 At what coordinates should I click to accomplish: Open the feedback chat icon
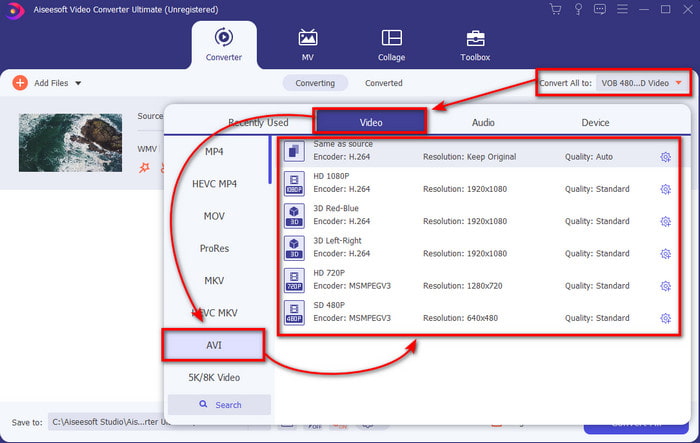[600, 9]
